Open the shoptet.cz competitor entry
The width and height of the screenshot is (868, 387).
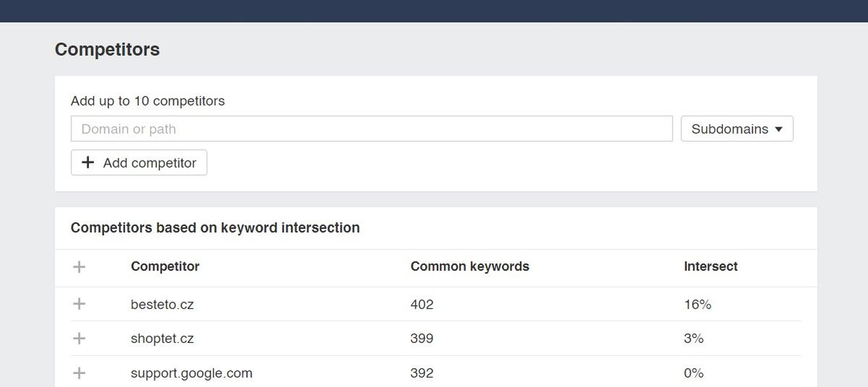point(162,339)
